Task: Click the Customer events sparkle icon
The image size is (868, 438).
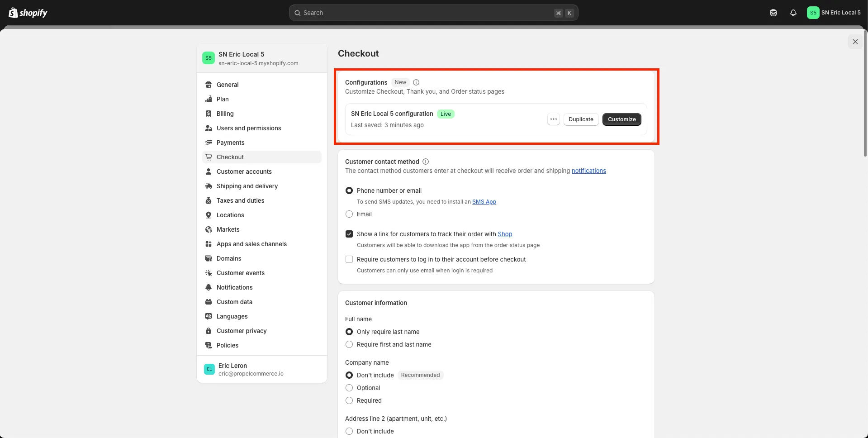Action: [209, 273]
